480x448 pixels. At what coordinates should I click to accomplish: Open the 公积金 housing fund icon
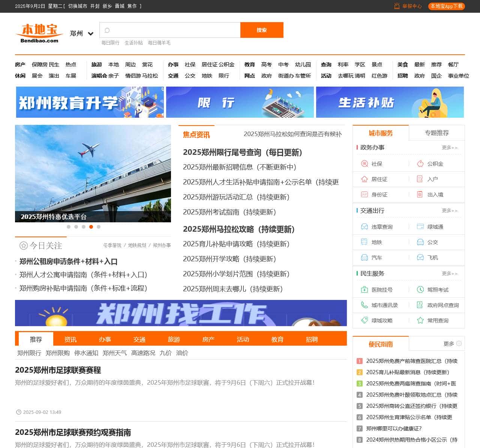(420, 164)
